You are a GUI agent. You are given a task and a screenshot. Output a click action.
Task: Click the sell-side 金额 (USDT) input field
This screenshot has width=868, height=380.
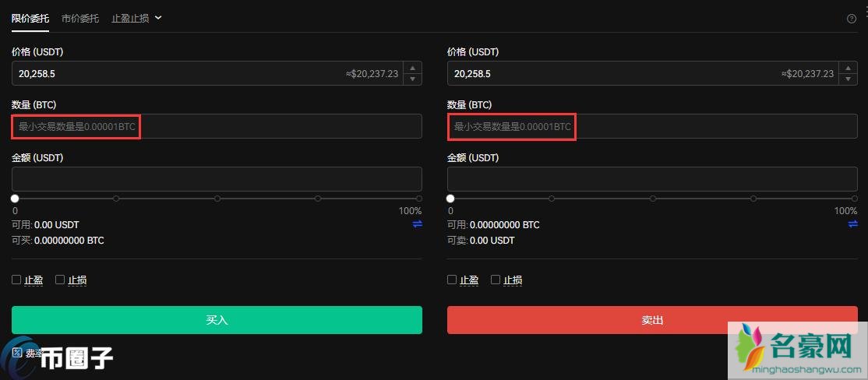pos(652,179)
